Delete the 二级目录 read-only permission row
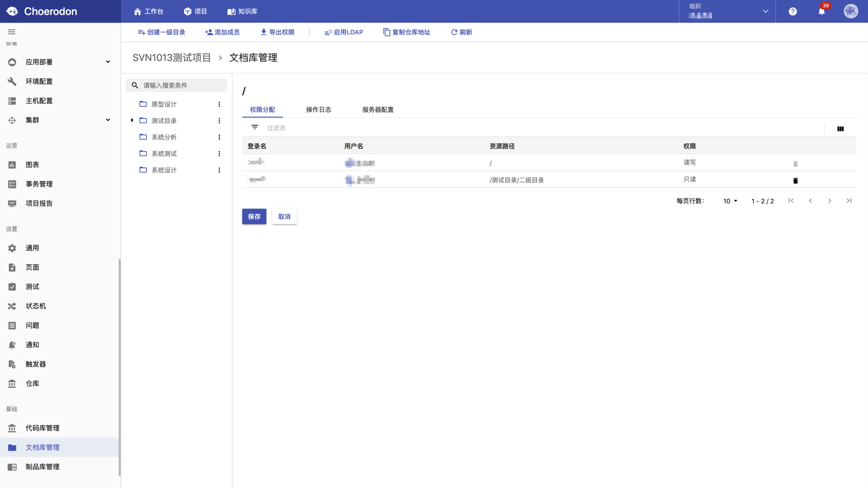Viewport: 868px width, 488px height. pos(796,180)
